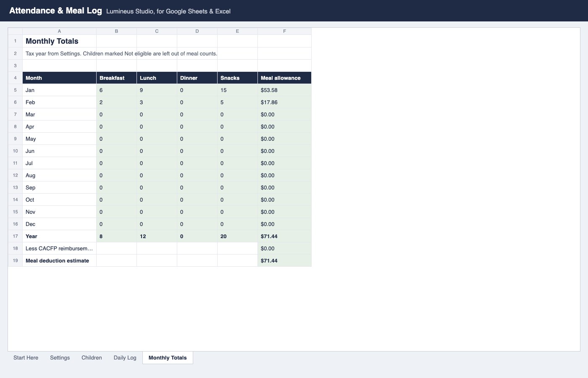Select Jan meal allowance $53.58

[284, 90]
